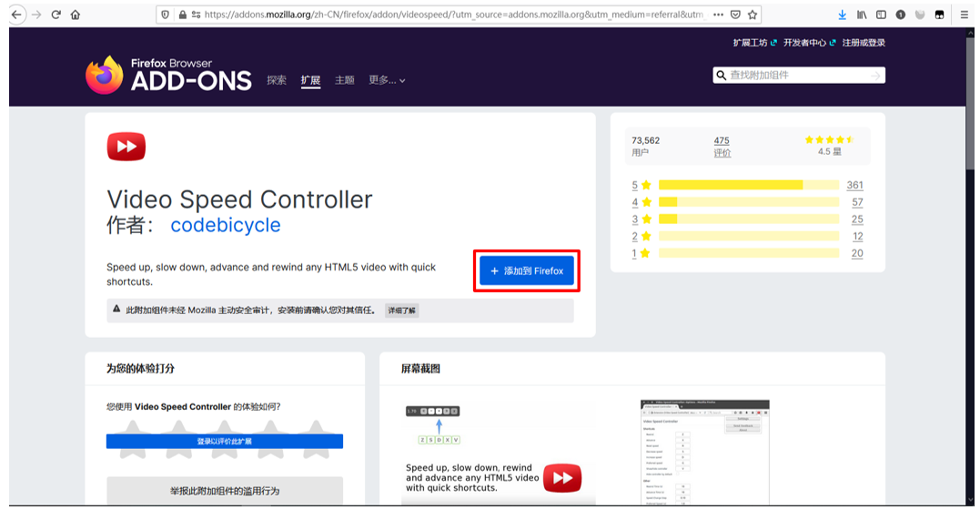Screen dimensions: 980x510
Task: Submit the search with the arrow
Action: coord(875,75)
